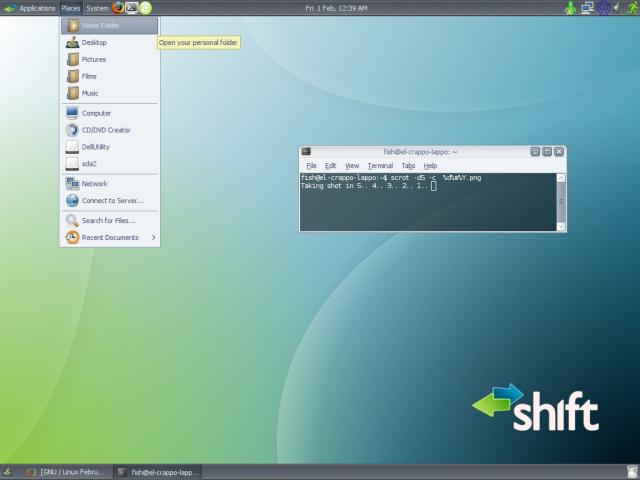Open network computers tray icon
640x480 pixels.
click(x=587, y=8)
